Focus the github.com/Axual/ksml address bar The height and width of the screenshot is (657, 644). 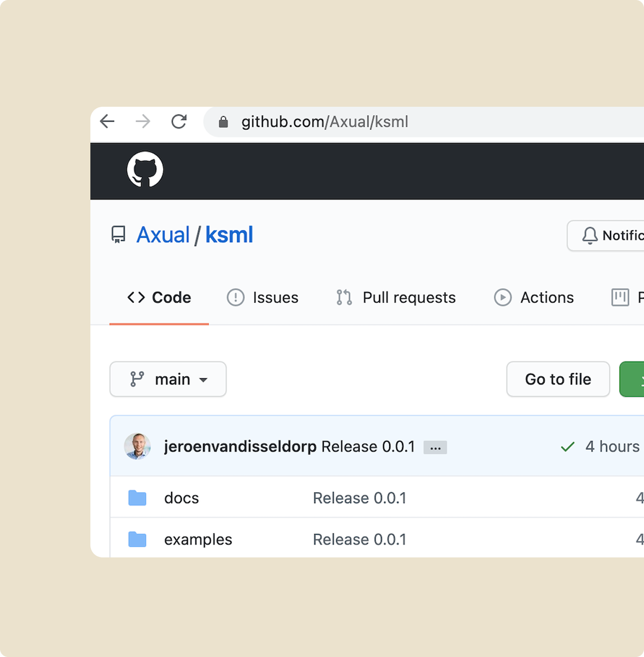coord(424,122)
